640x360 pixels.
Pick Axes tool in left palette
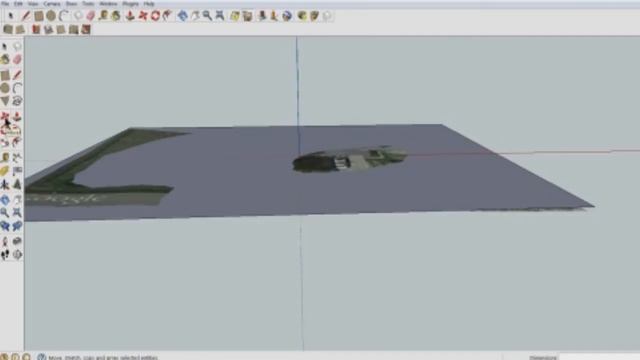click(x=5, y=184)
